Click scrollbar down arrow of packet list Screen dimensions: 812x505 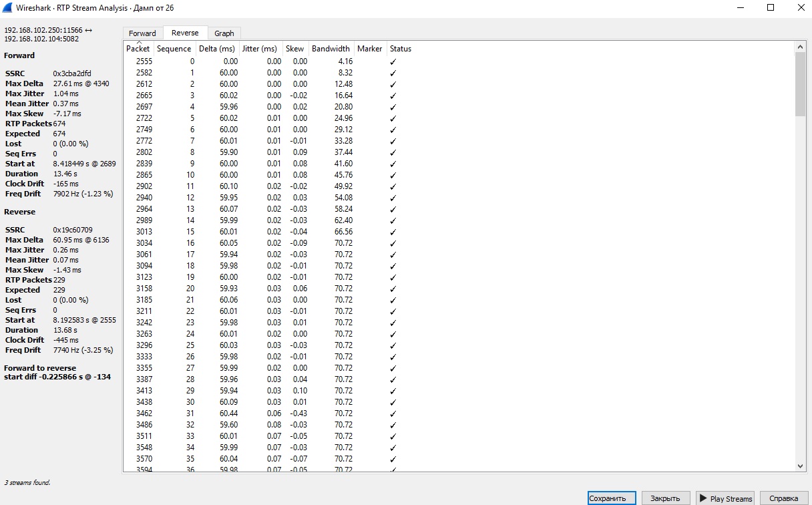point(801,466)
